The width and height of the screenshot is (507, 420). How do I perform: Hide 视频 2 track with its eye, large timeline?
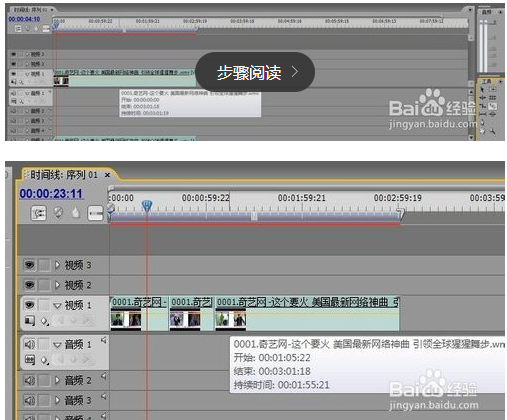coord(30,285)
